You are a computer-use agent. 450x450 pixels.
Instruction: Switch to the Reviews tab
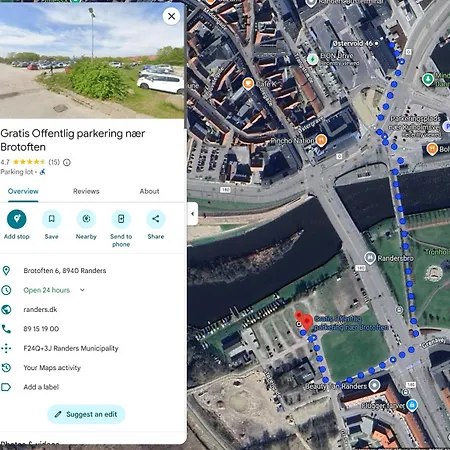(86, 191)
